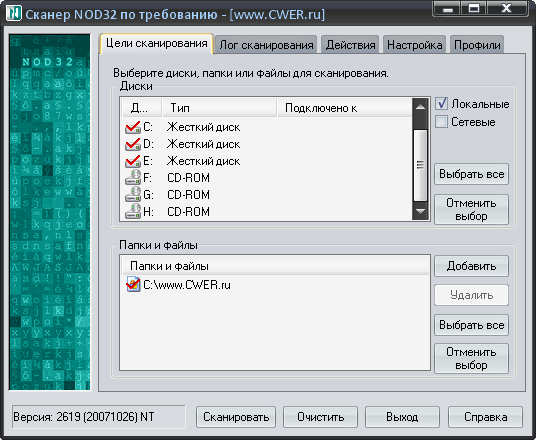Select CD-ROM text in G: row

point(188,195)
